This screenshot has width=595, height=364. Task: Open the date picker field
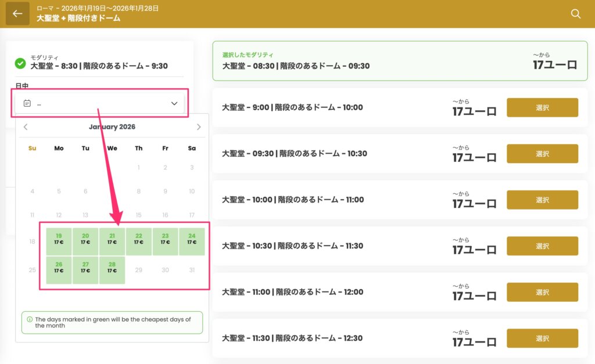point(100,103)
